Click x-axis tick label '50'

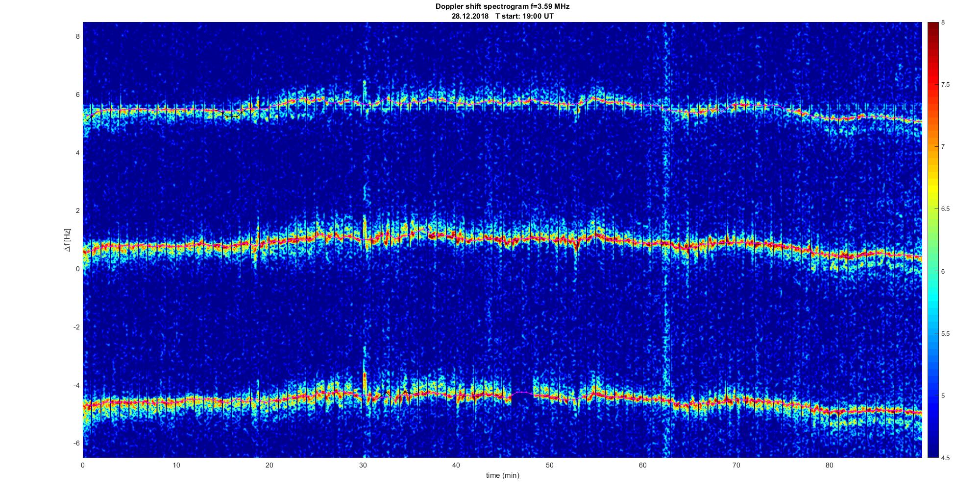click(x=549, y=465)
